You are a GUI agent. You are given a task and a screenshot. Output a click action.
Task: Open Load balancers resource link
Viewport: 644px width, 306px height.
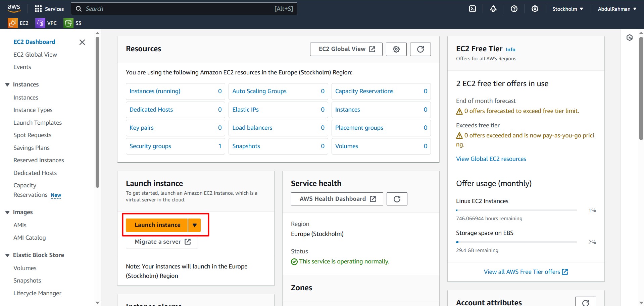[x=252, y=128]
